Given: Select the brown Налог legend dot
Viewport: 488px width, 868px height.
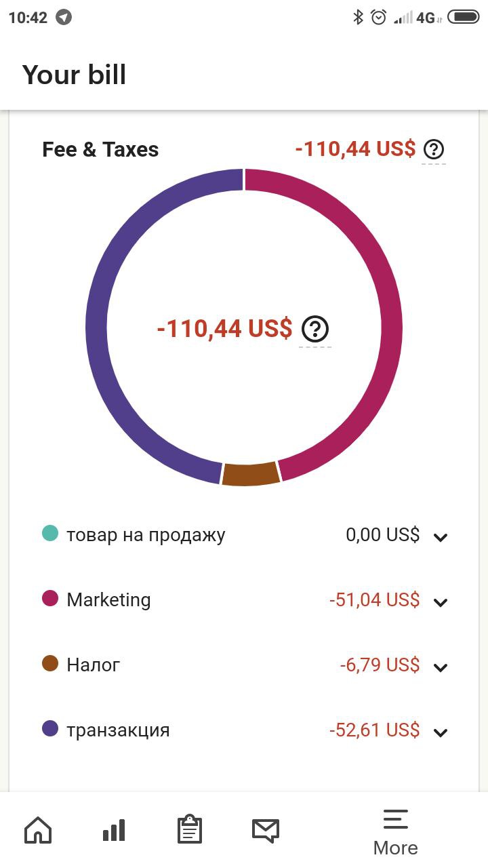Looking at the screenshot, I should coord(50,663).
